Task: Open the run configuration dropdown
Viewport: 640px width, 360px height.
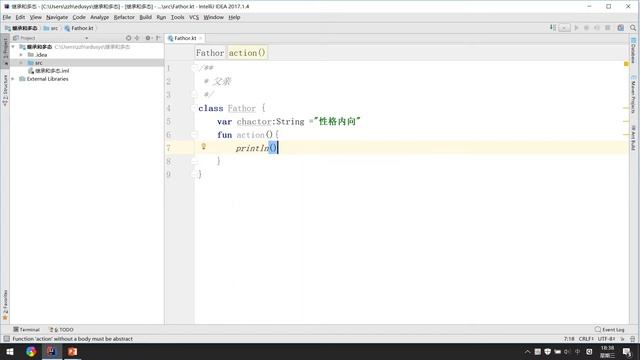Action: 564,28
